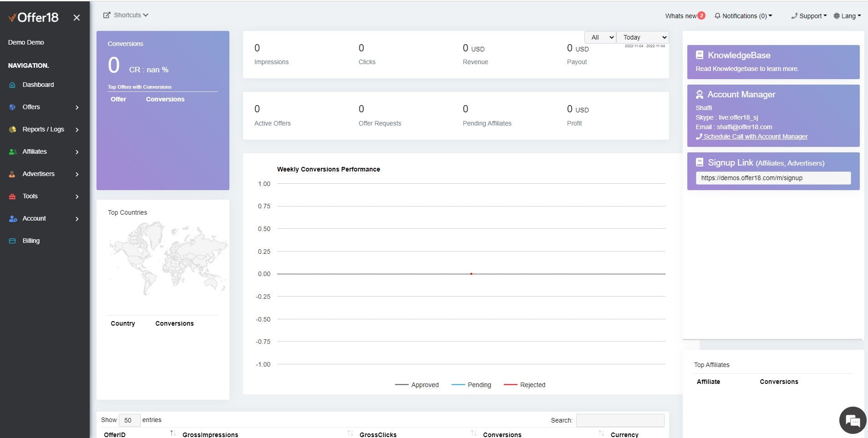Click the Offer18 logo
Screen dimensions: 868x438
33,17
